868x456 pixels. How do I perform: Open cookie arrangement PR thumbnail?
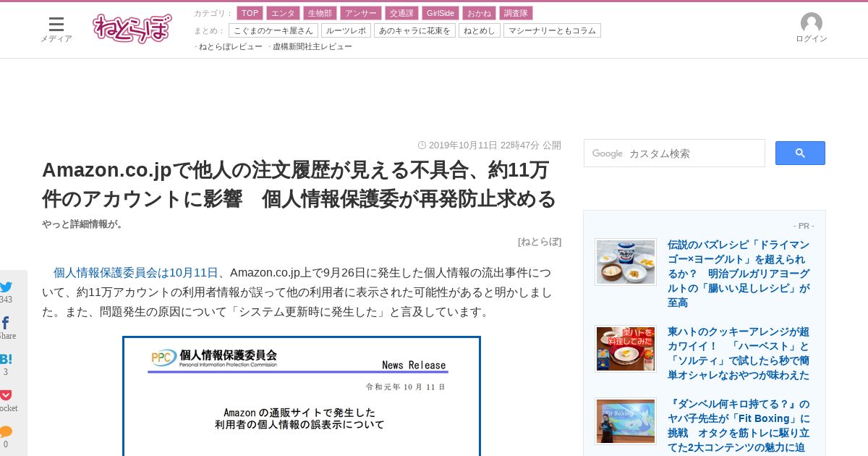(626, 349)
